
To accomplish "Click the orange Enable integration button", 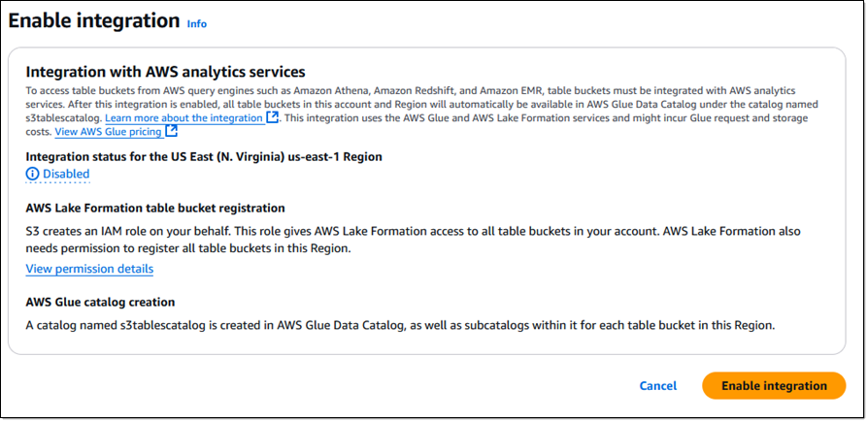I will 774,385.
